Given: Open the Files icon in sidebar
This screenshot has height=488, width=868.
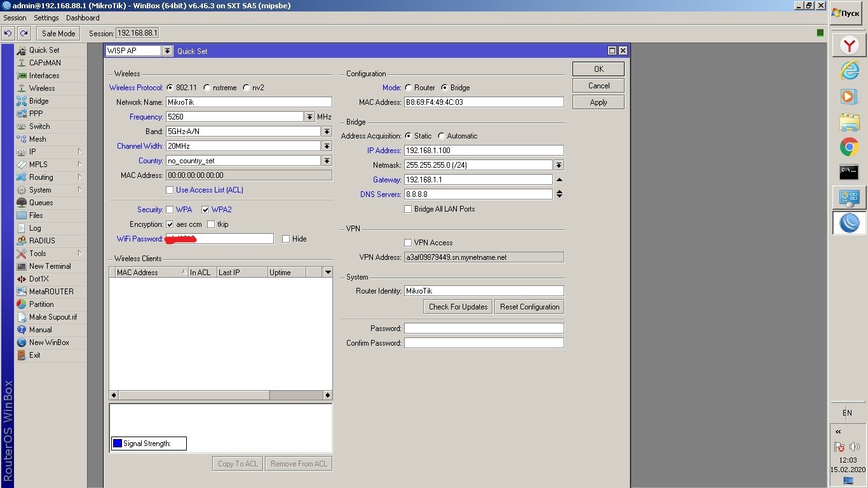Looking at the screenshot, I should click(22, 215).
